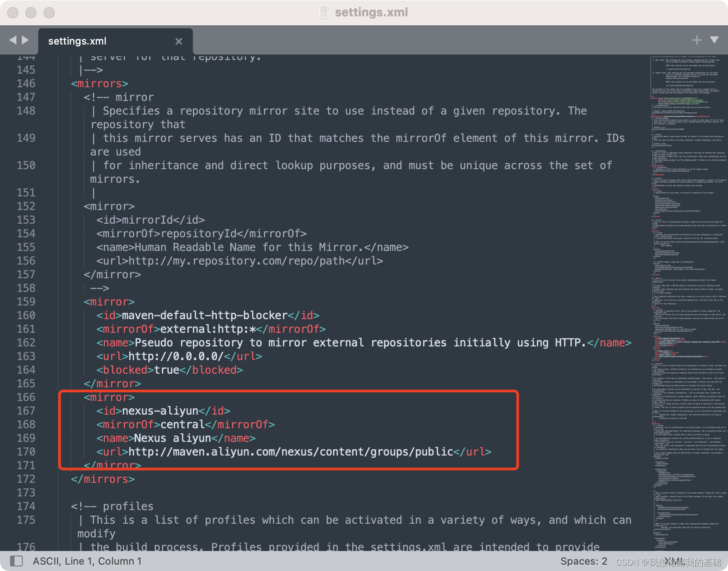
Task: Click the ASCII, Line 1, Column 1 status
Action: [x=87, y=561]
